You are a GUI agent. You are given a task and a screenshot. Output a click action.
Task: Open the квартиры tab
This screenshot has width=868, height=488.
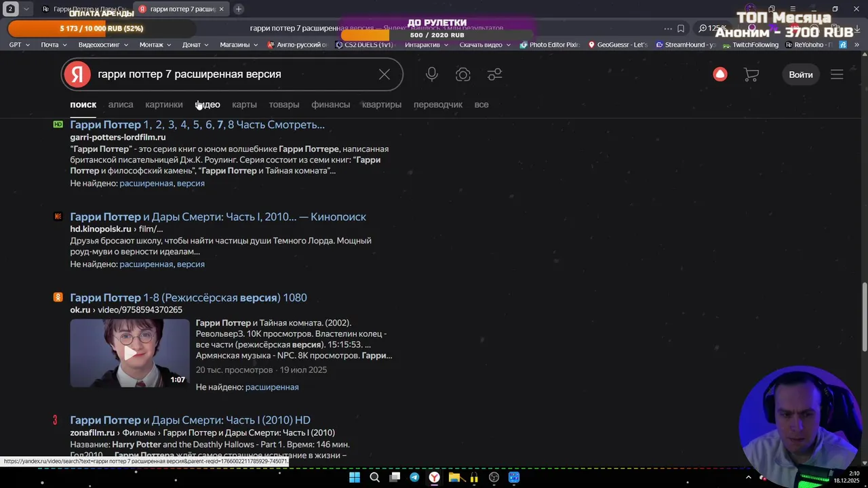pyautogui.click(x=382, y=104)
